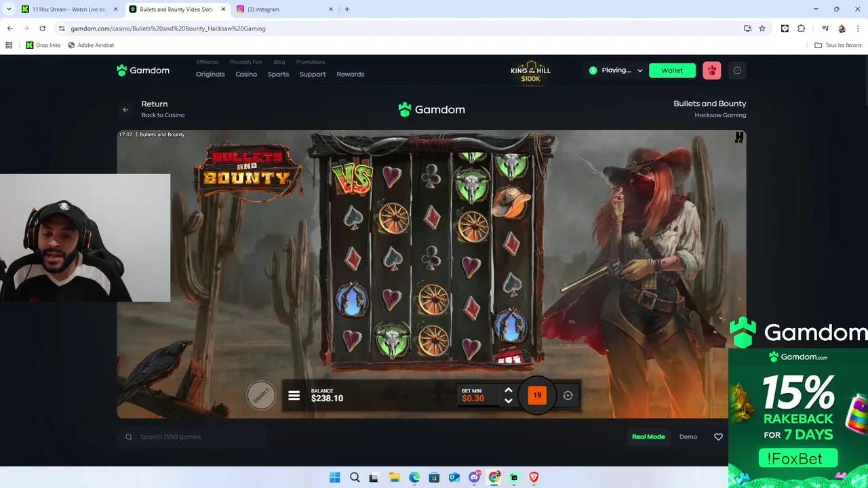Open the Tous les favoris folder

point(838,45)
